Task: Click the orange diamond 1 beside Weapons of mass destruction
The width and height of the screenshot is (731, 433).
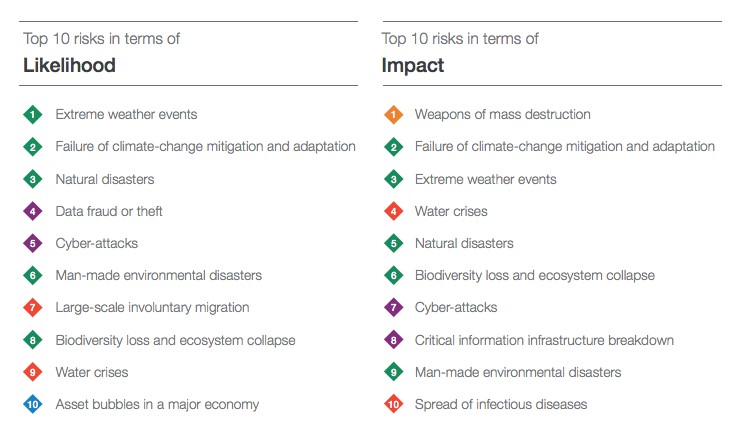Action: coord(393,115)
